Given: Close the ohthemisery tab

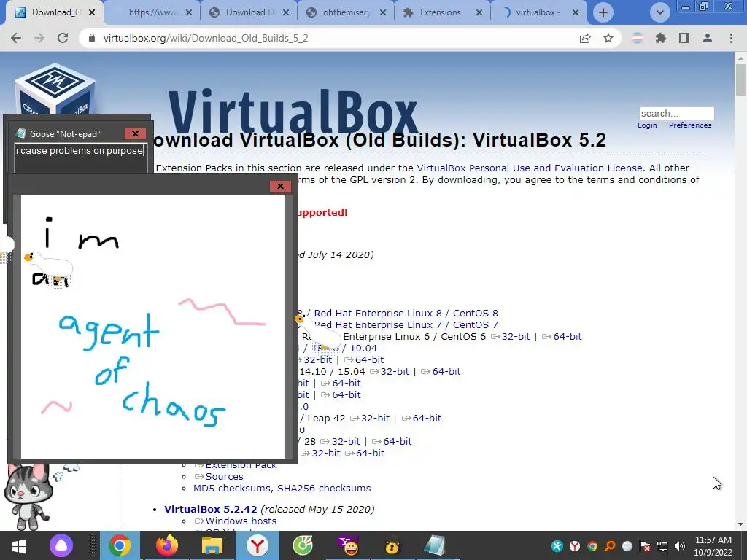Looking at the screenshot, I should pos(382,13).
